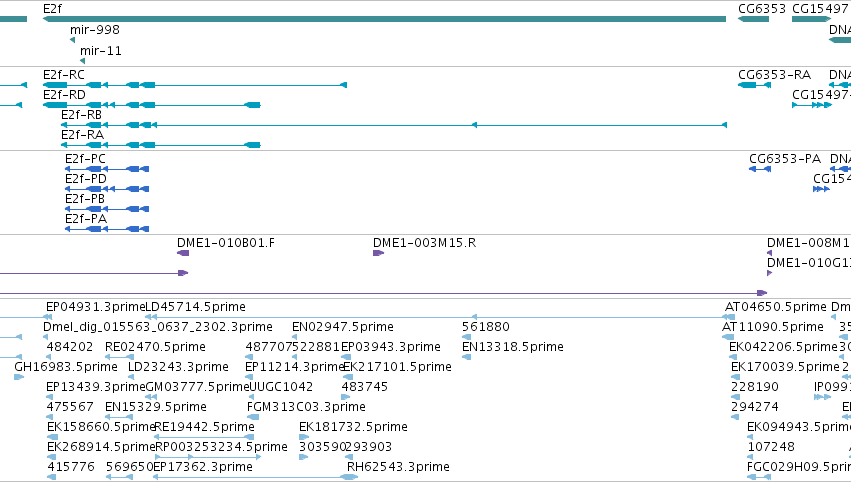
Task: Click the RE02470.5prime EST
Action: pyautogui.click(x=119, y=357)
